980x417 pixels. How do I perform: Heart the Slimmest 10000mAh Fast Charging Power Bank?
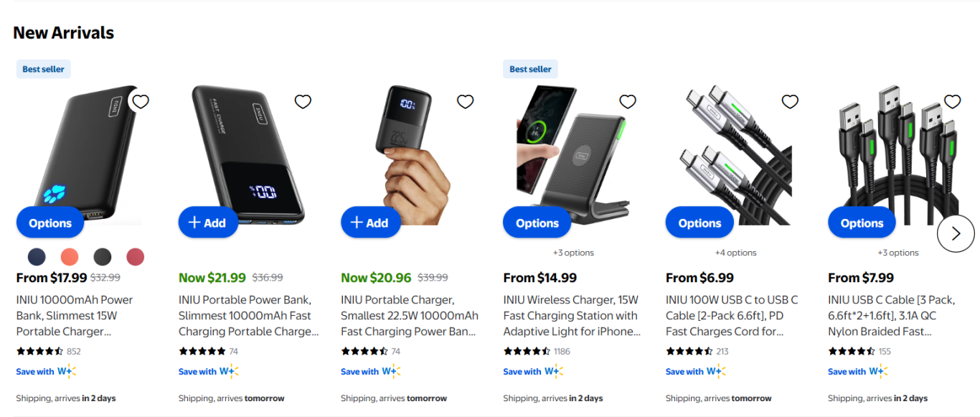(303, 102)
